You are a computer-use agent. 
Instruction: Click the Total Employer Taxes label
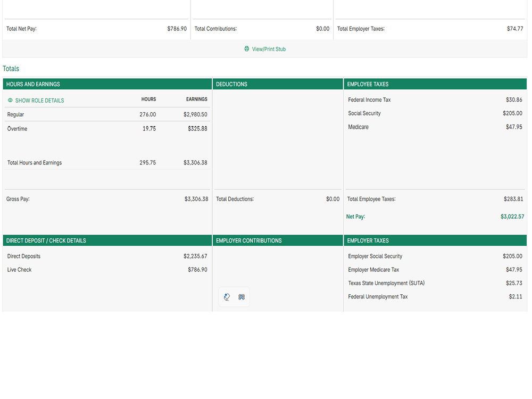(361, 29)
